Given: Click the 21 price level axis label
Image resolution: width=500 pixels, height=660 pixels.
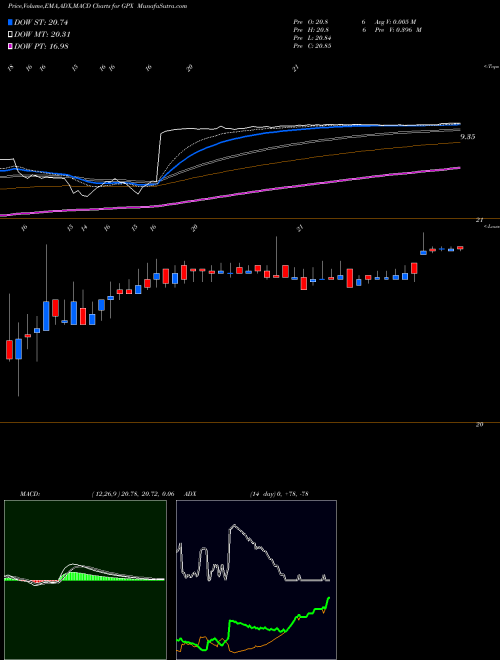Looking at the screenshot, I should (479, 220).
